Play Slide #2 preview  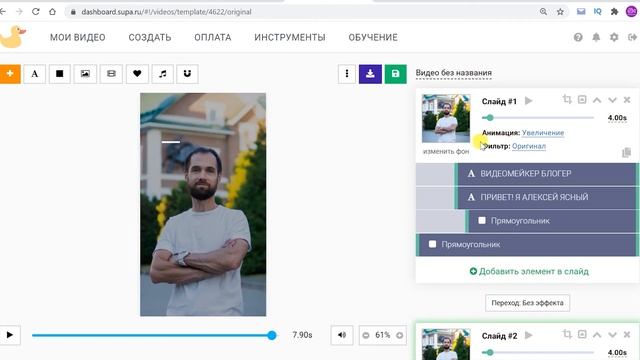coord(529,335)
